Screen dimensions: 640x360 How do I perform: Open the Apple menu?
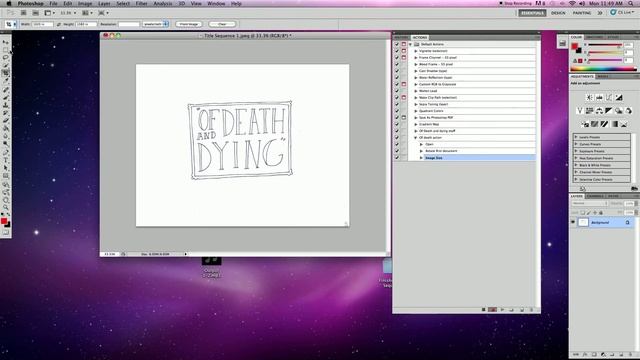point(9,3)
